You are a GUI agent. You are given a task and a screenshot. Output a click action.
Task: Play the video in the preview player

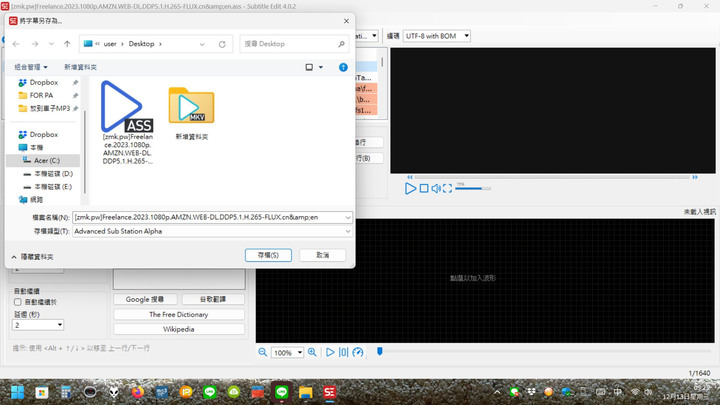coord(410,188)
